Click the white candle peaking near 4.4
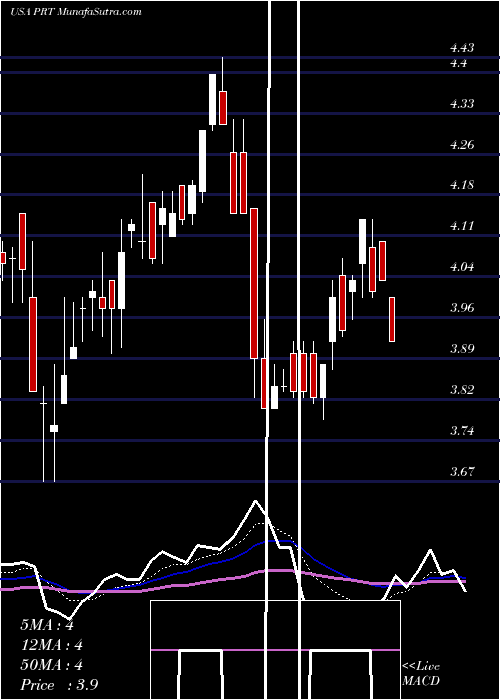This screenshot has width=500, height=700. (x=212, y=100)
